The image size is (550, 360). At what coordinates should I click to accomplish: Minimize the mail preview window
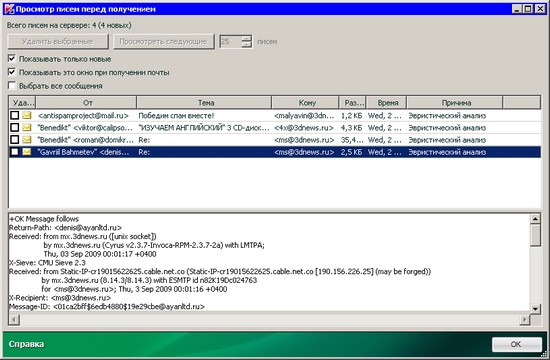tap(516, 9)
